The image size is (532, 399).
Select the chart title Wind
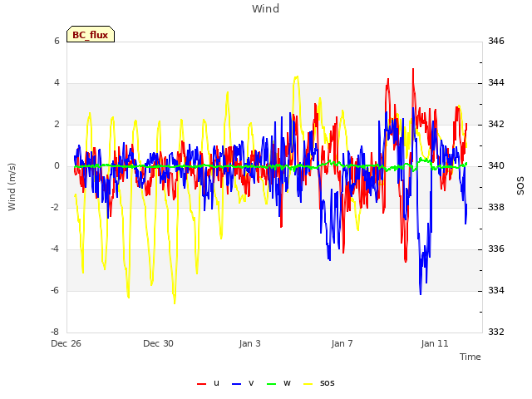[266, 8]
